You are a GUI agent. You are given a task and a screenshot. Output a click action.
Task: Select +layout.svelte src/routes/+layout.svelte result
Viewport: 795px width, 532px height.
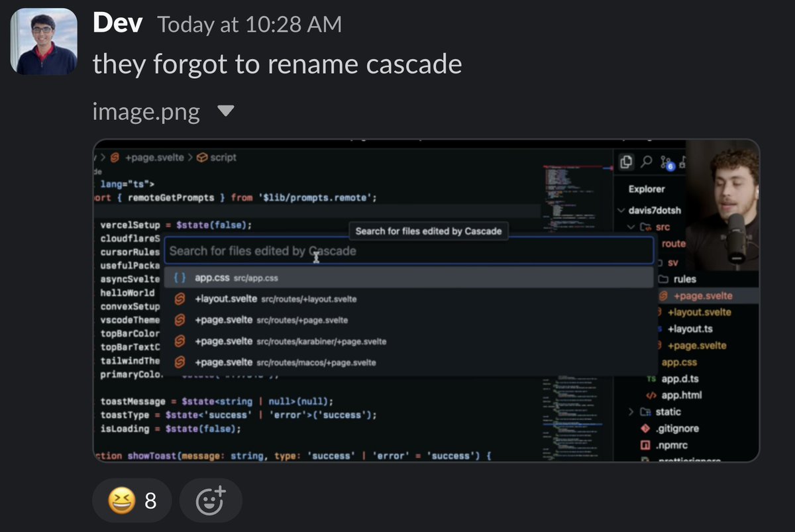coord(409,299)
